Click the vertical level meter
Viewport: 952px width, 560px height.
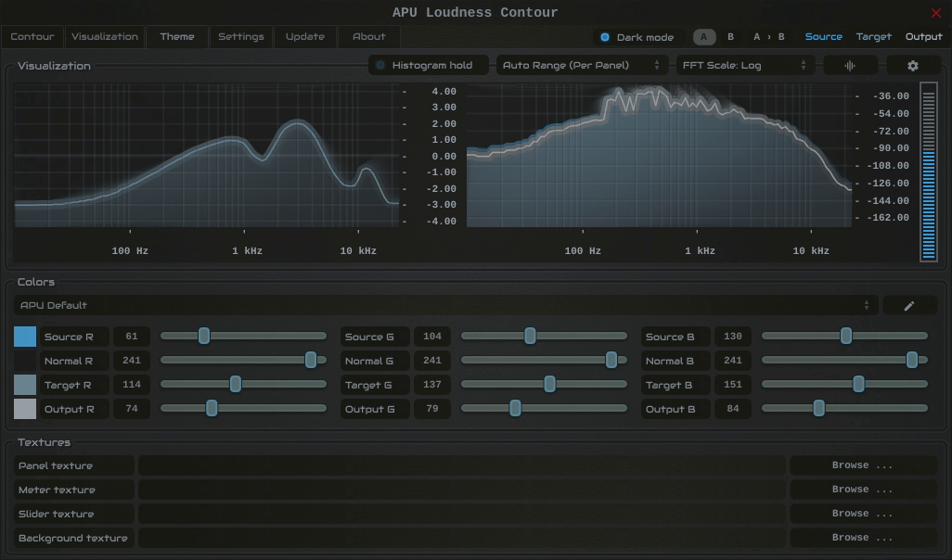click(x=928, y=172)
